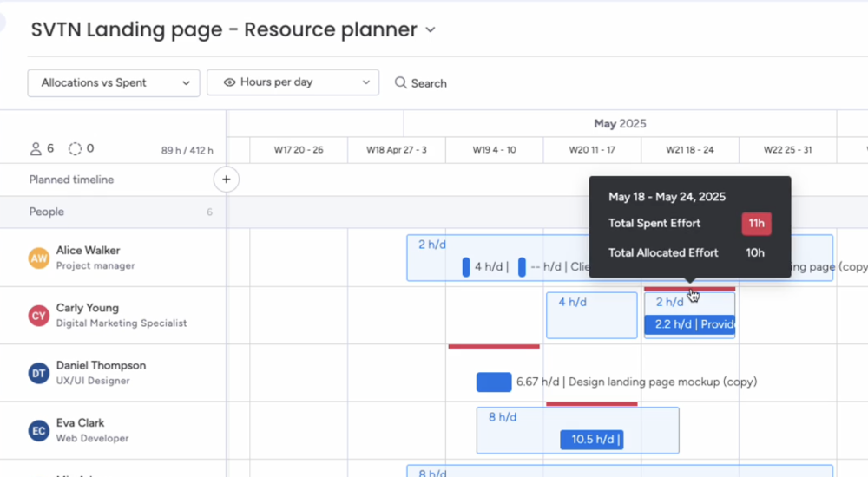The image size is (868, 477).
Task: Click Eva Clark's EC avatar
Action: point(39,430)
